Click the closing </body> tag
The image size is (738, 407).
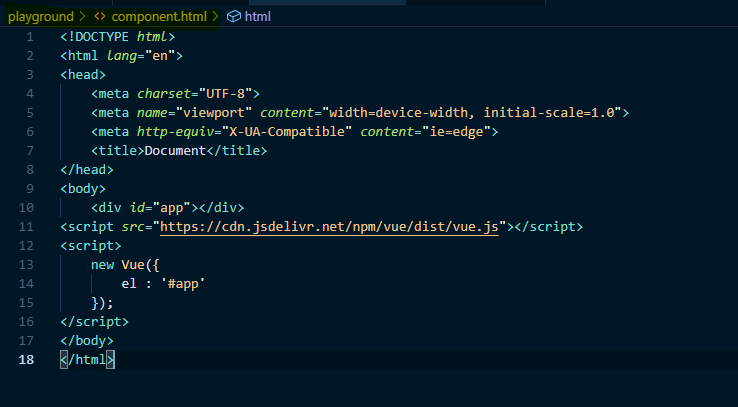[x=87, y=341]
